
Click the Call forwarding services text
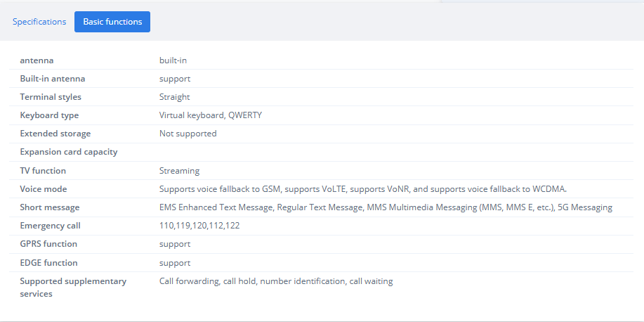point(276,281)
